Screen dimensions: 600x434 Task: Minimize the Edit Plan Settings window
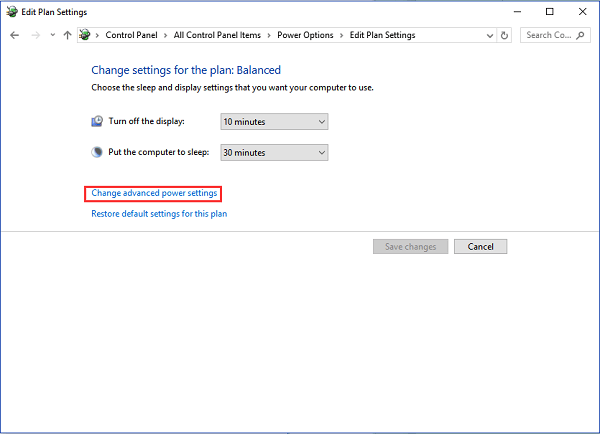[517, 12]
